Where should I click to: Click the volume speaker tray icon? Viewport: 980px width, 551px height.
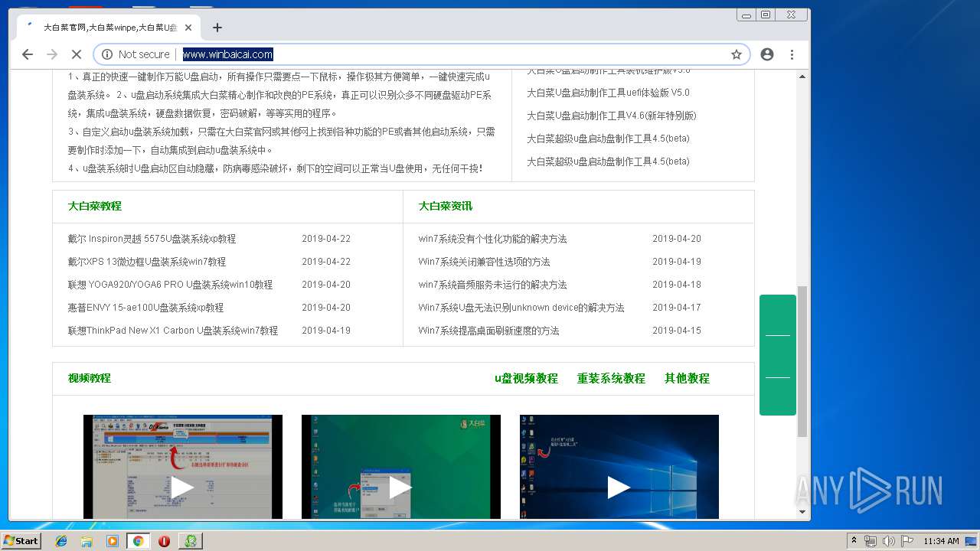coord(889,541)
